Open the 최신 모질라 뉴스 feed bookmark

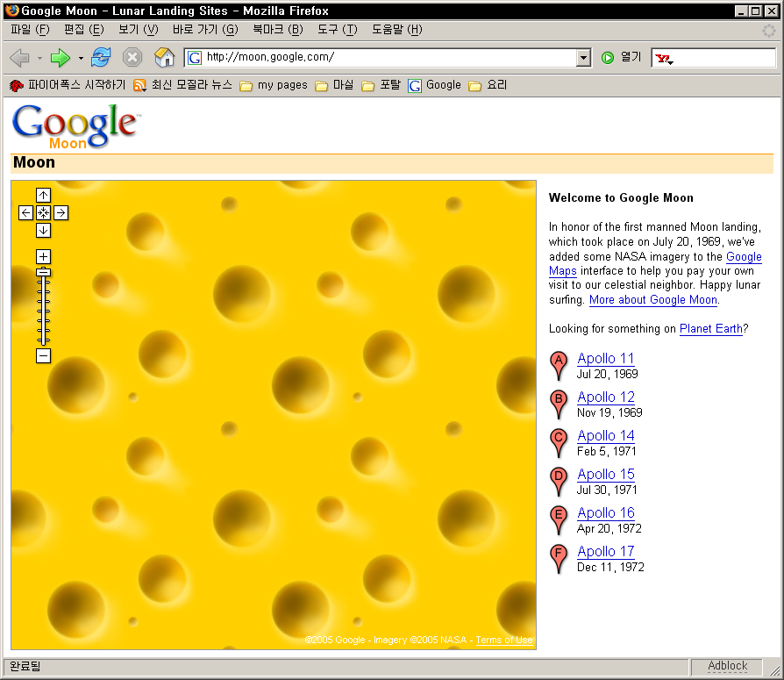pos(182,85)
